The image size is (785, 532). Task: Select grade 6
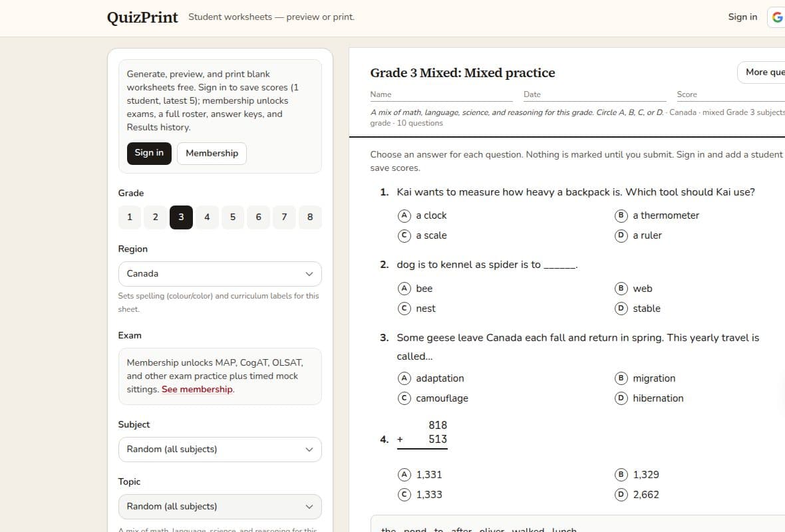pos(258,217)
